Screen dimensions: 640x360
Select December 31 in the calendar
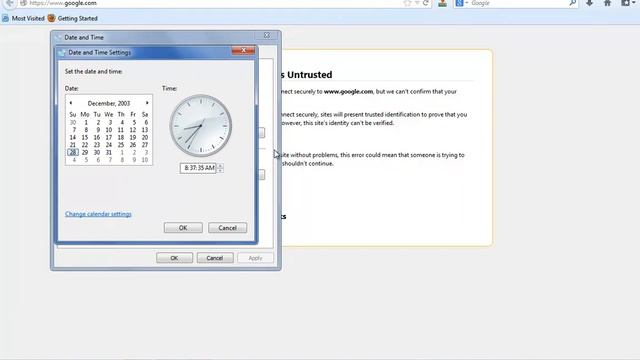click(x=109, y=152)
